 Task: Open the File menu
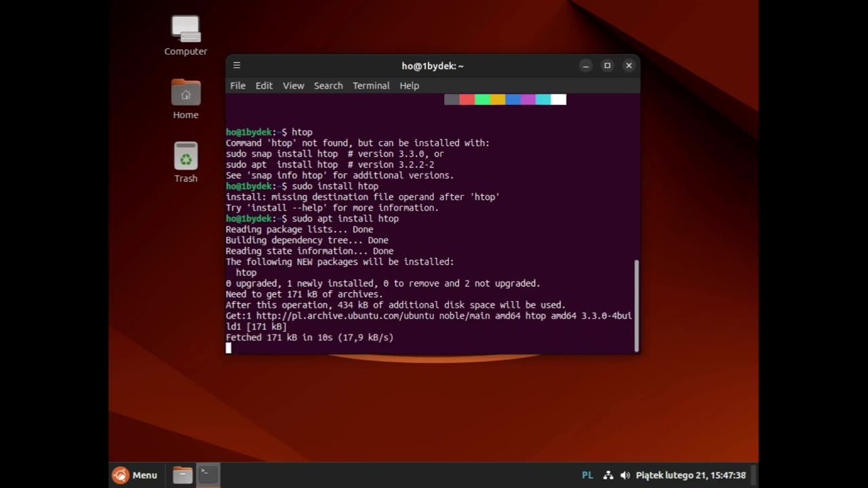[238, 85]
